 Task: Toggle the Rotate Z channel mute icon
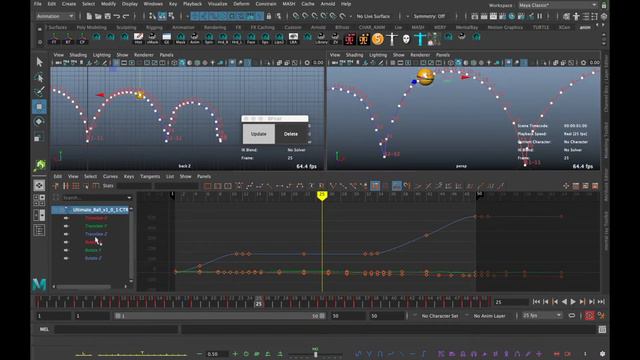66,258
